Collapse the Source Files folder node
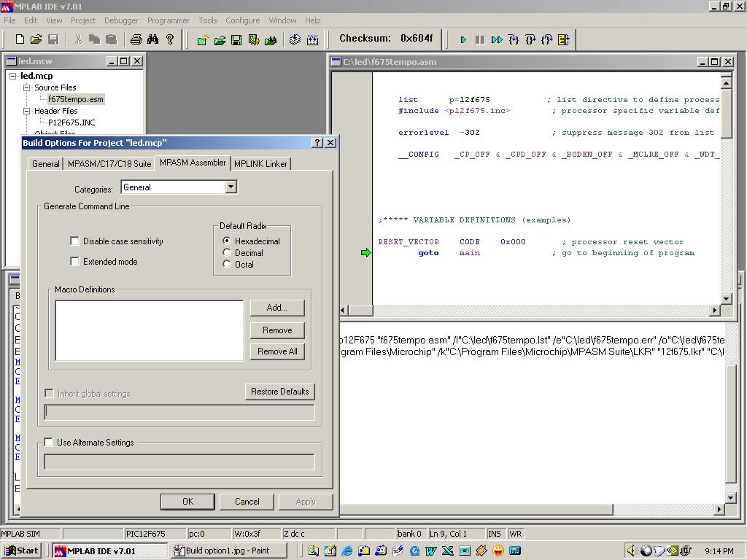The width and height of the screenshot is (747, 560). click(x=27, y=87)
